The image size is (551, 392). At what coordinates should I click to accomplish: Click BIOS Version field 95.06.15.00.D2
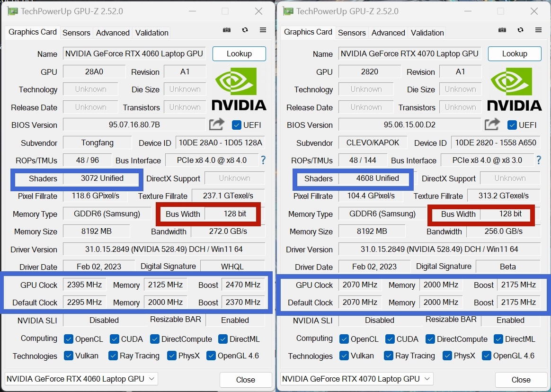(x=410, y=125)
